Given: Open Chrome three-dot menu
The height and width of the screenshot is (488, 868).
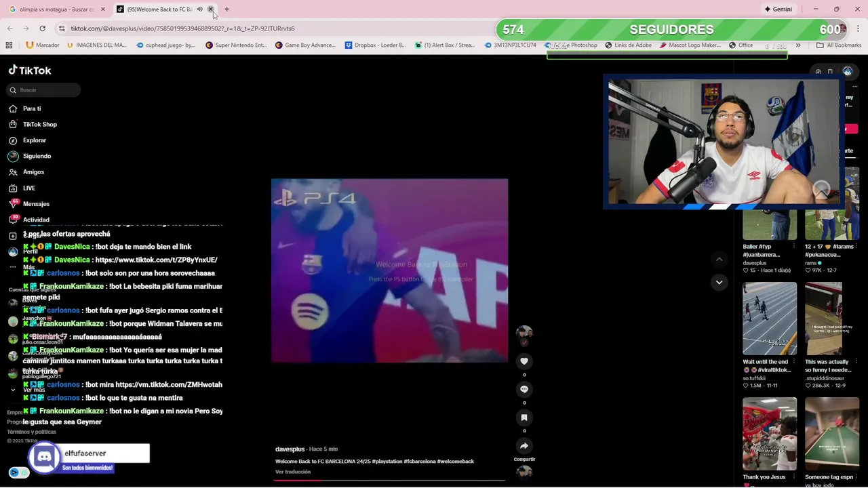Looking at the screenshot, I should coord(858,28).
